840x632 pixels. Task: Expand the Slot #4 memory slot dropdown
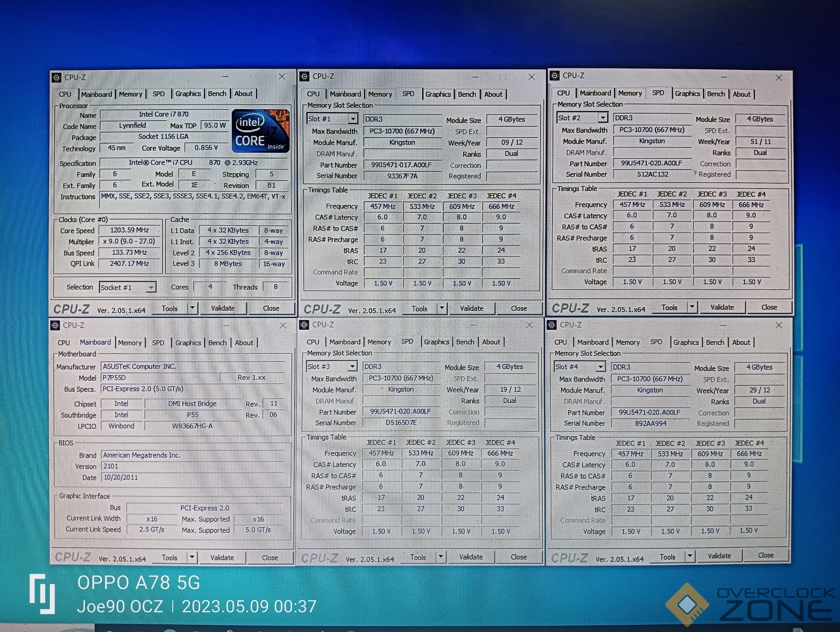click(600, 367)
